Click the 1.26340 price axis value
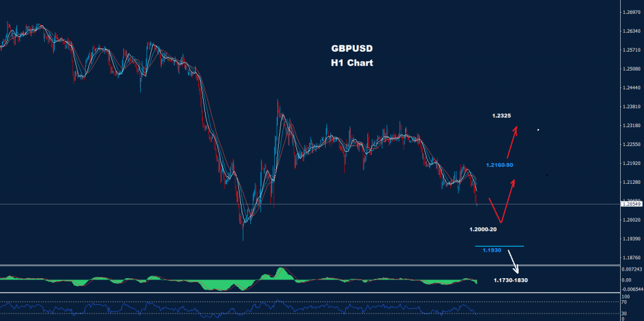 pyautogui.click(x=631, y=31)
